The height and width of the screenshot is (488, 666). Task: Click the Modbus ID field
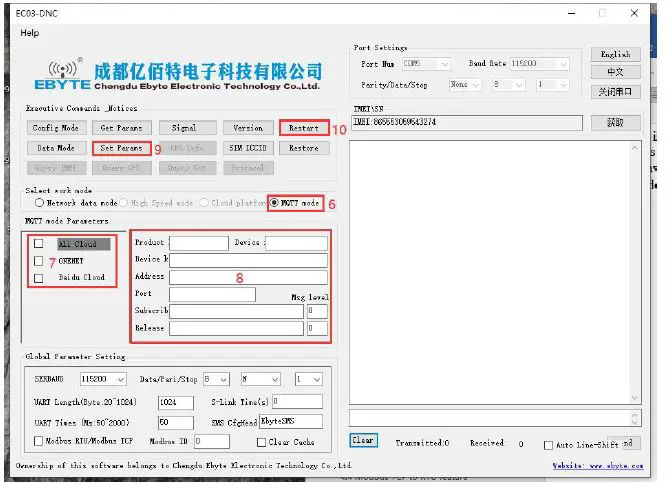(212, 441)
